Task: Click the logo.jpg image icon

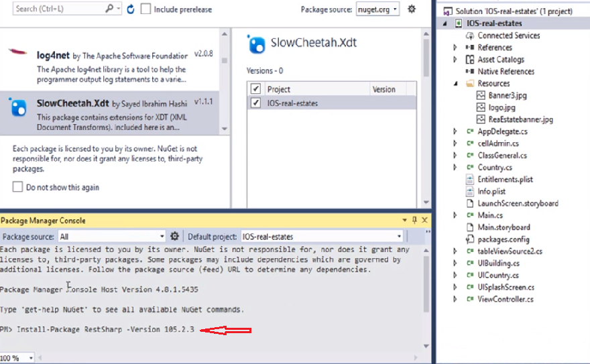Action: 481,107
